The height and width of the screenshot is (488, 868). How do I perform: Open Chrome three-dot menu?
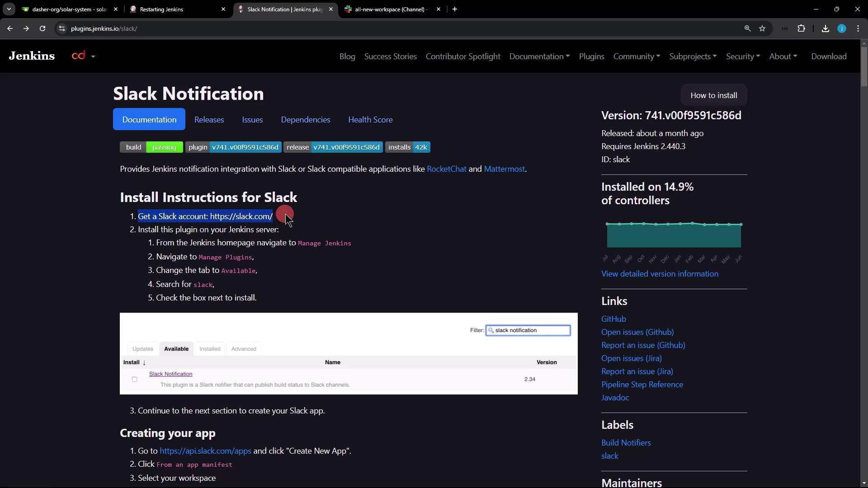(858, 28)
